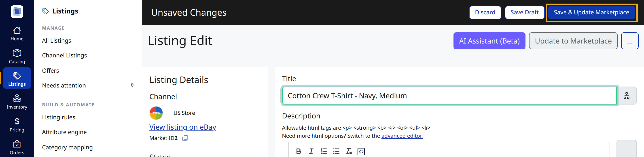644x157 pixels.
Task: Open Channel Listings menu item
Action: (64, 55)
